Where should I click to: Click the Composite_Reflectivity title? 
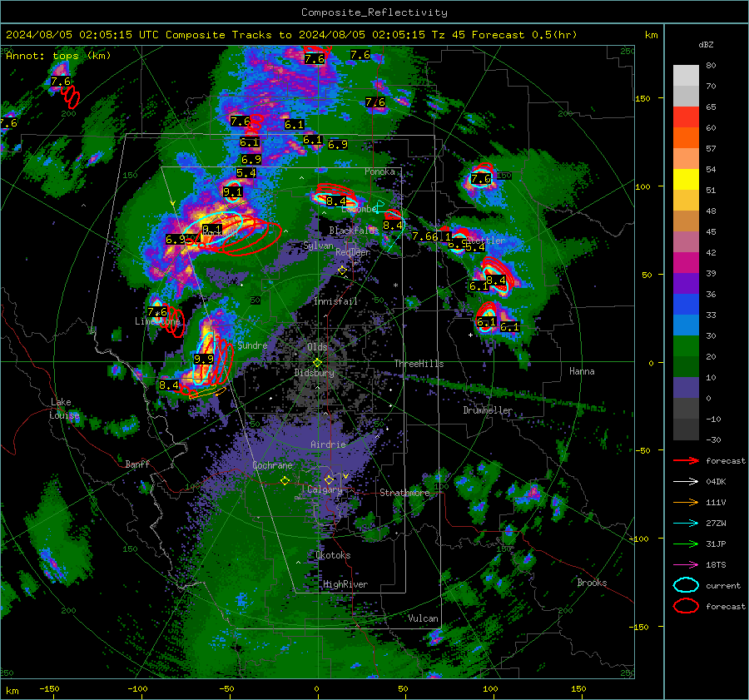click(x=374, y=12)
